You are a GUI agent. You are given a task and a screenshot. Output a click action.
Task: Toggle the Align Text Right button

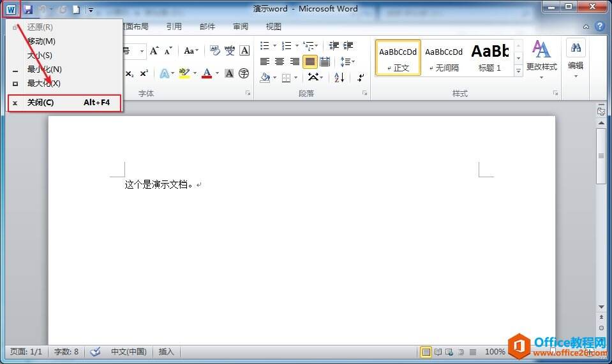tap(295, 62)
